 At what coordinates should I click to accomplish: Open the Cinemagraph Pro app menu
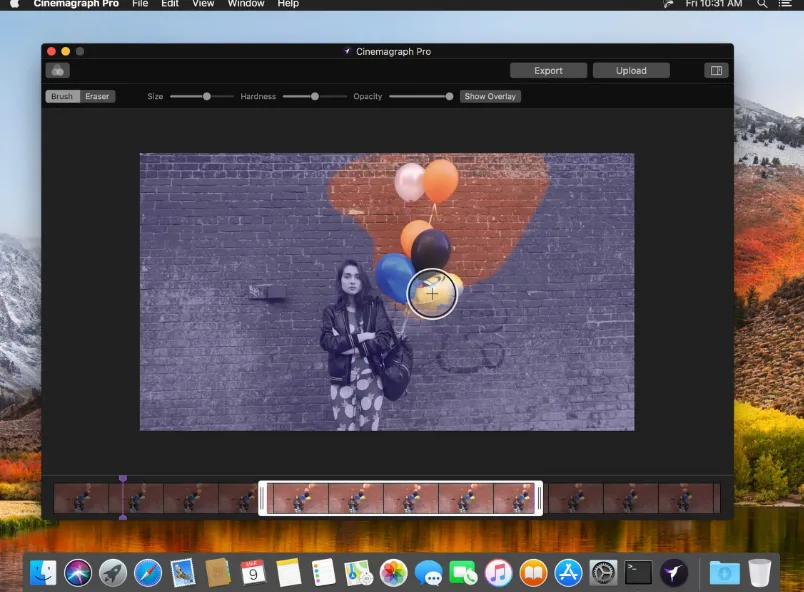(76, 4)
